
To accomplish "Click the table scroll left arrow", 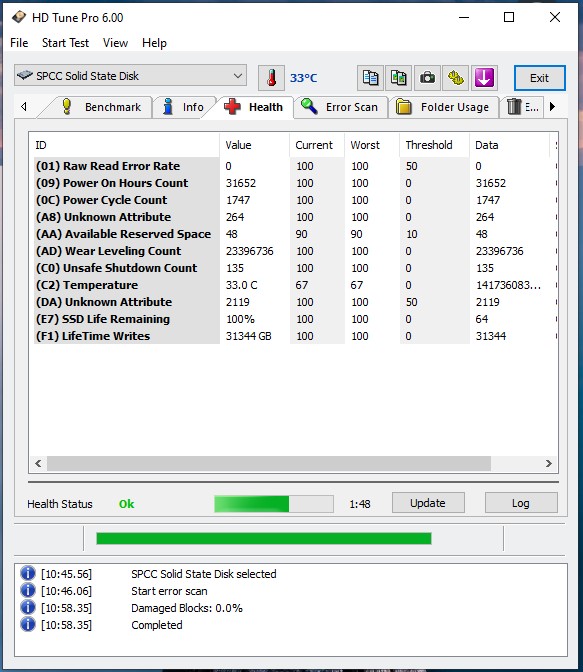I will pyautogui.click(x=38, y=463).
